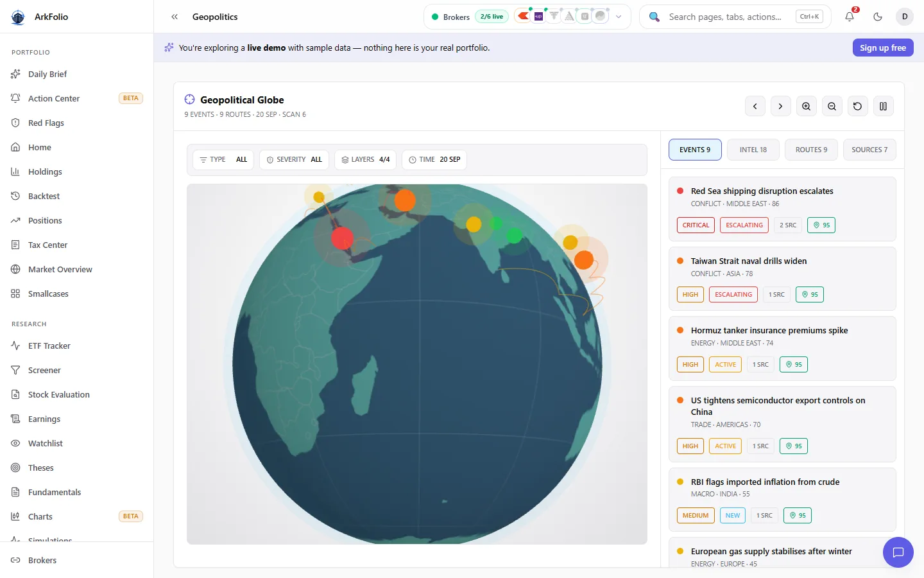Screen dimensions: 924x578
Task: Click the Ctrl+K shortcut badge
Action: coord(809,17)
